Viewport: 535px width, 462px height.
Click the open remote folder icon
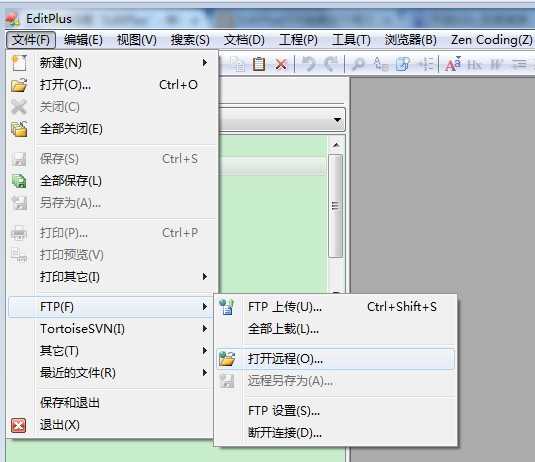pos(227,359)
